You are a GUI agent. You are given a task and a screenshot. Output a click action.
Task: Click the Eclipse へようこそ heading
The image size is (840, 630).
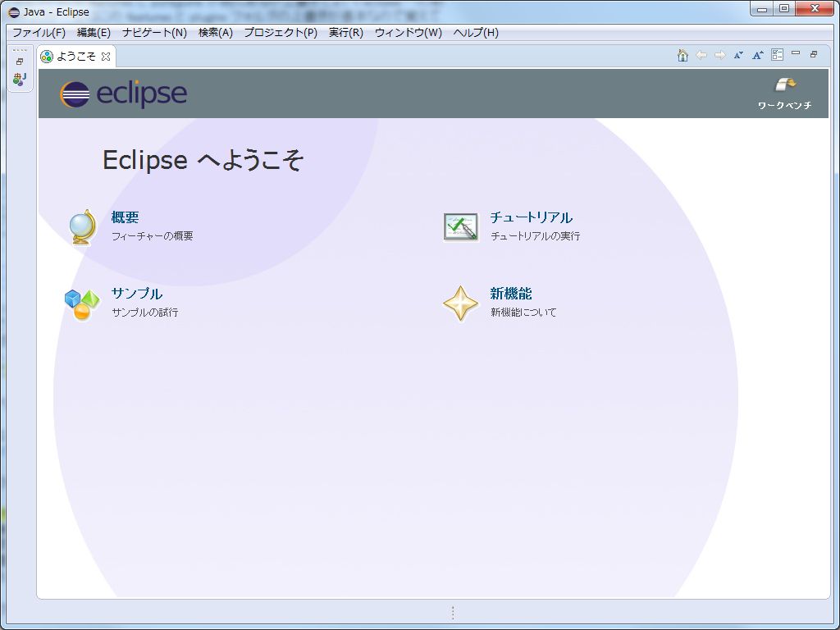tap(203, 160)
